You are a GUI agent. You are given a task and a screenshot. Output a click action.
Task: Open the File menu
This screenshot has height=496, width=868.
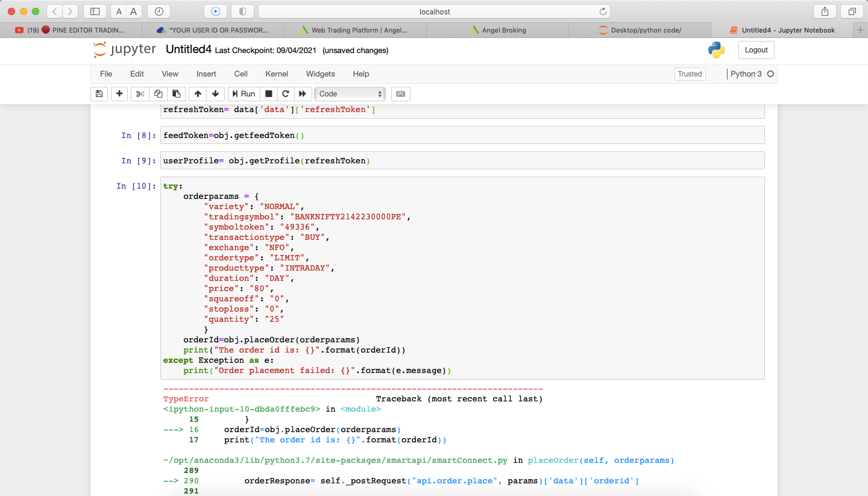106,74
